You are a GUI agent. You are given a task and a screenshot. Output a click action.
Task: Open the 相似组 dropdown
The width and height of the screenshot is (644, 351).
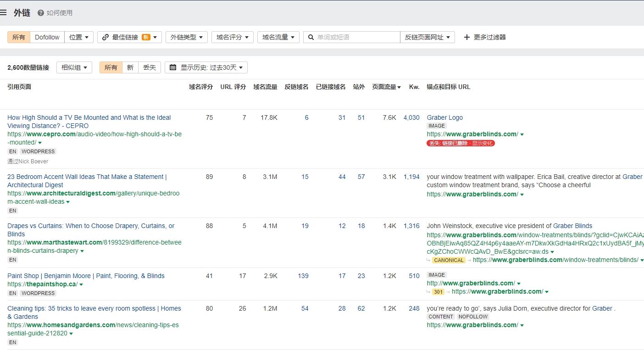(x=74, y=67)
